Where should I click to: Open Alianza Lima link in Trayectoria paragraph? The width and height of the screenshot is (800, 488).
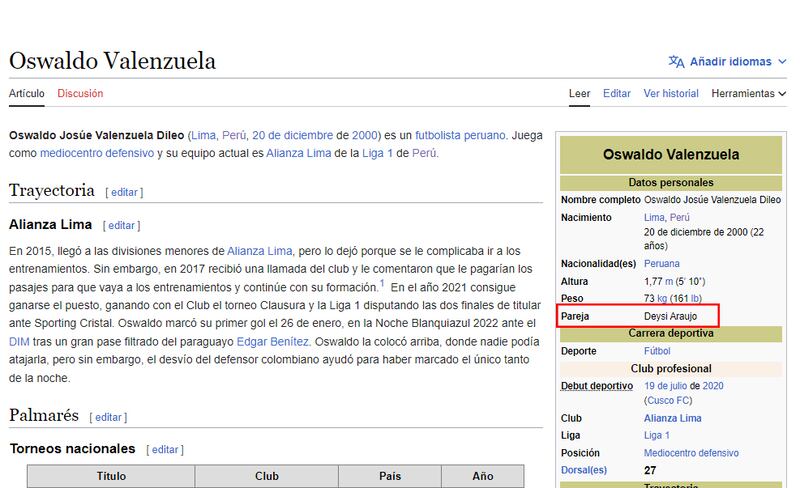[260, 251]
